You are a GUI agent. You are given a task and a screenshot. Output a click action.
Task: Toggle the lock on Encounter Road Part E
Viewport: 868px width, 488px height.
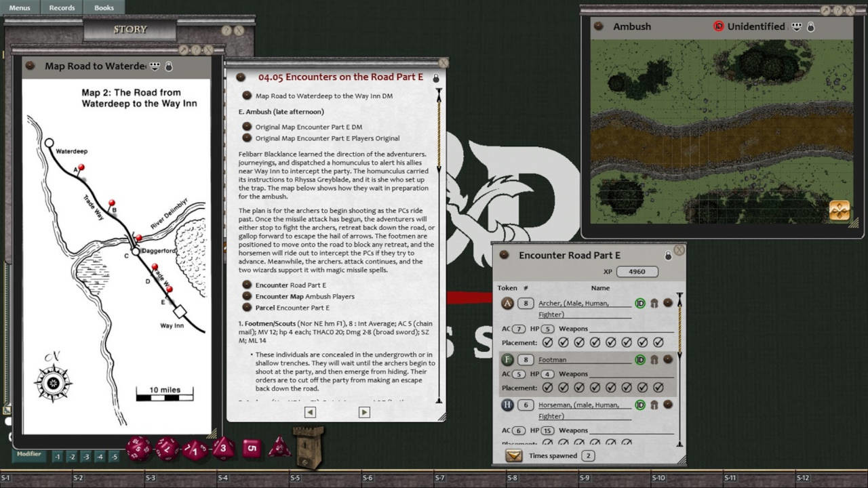tap(669, 254)
